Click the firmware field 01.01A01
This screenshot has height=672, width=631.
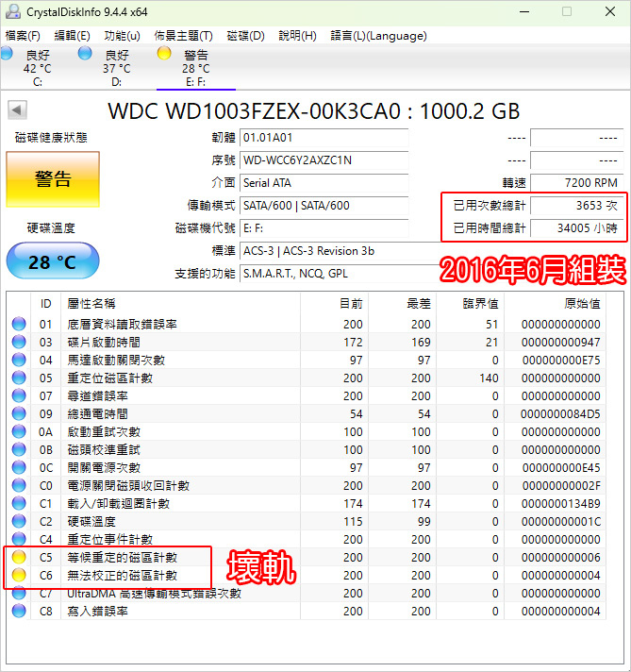coord(324,138)
